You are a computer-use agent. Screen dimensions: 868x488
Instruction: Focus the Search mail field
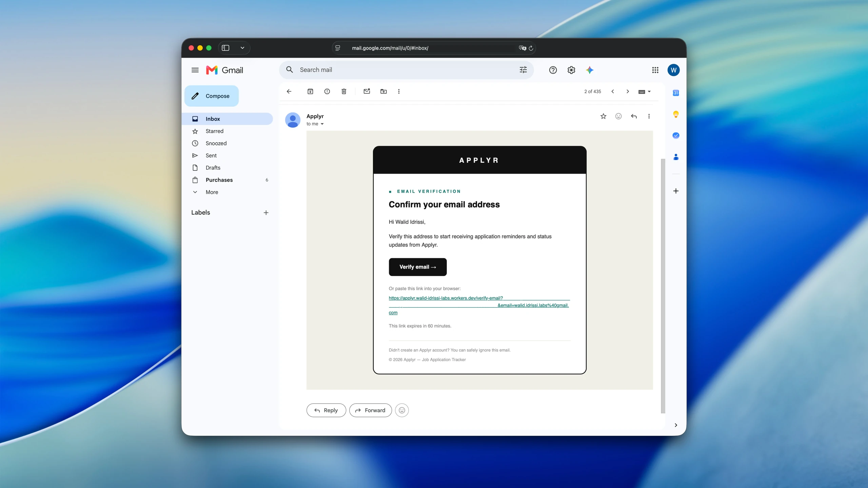(406, 70)
